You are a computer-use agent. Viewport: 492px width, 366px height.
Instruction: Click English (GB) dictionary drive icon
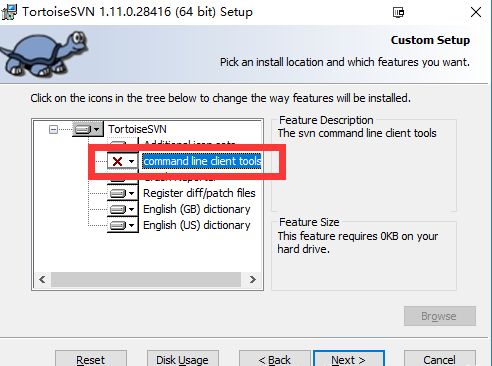pos(118,209)
